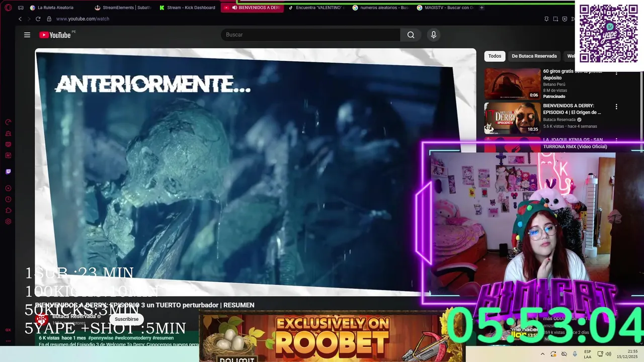Screen dimensions: 644x362
Task: Click the shield ad-blocker icon
Action: pyautogui.click(x=565, y=19)
